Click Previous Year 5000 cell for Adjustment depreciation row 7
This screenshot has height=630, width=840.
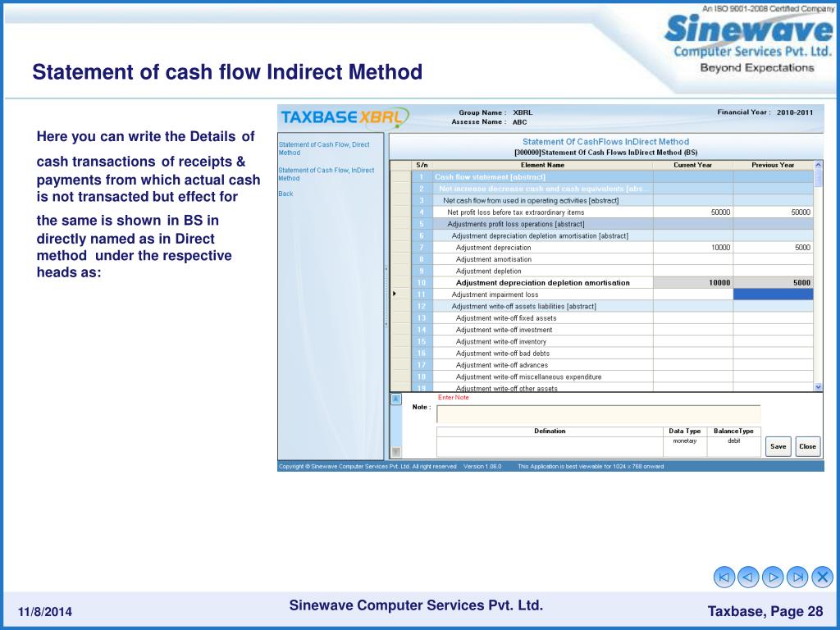coord(773,248)
